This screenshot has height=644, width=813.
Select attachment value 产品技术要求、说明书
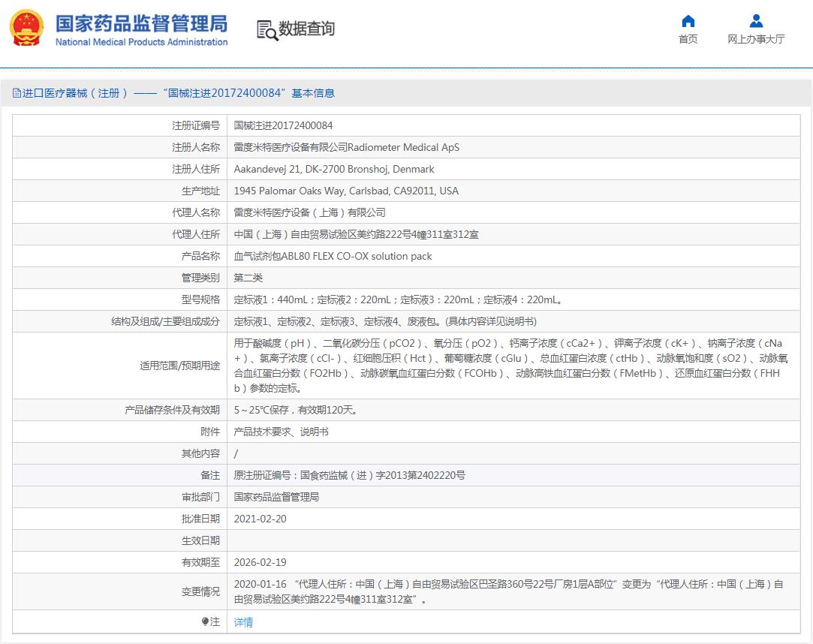click(x=281, y=432)
